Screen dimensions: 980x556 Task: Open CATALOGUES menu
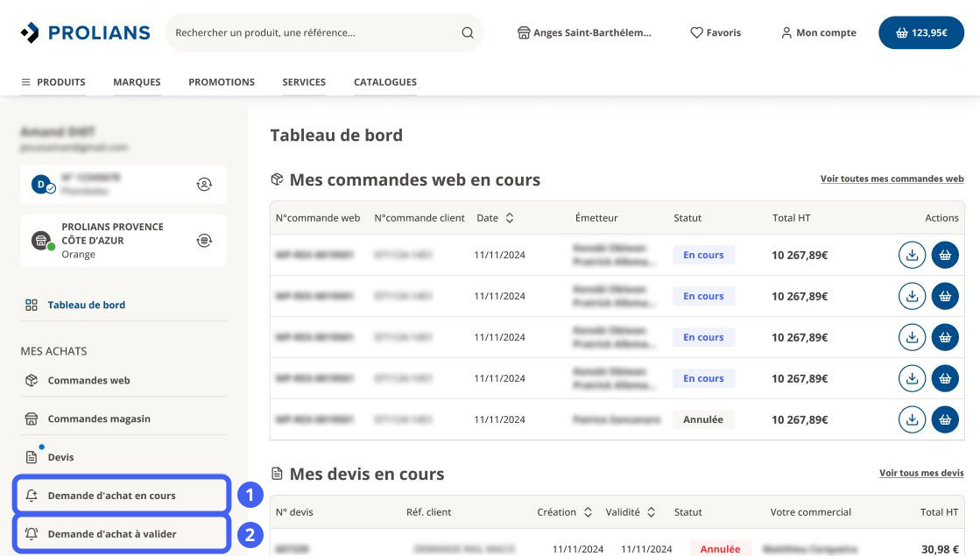point(385,81)
